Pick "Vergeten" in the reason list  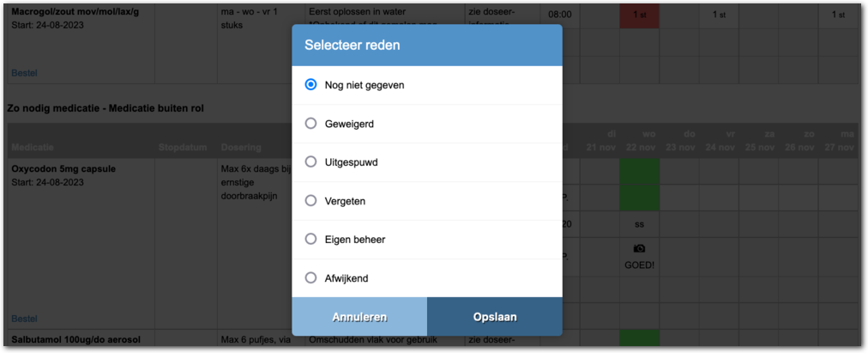coord(311,201)
